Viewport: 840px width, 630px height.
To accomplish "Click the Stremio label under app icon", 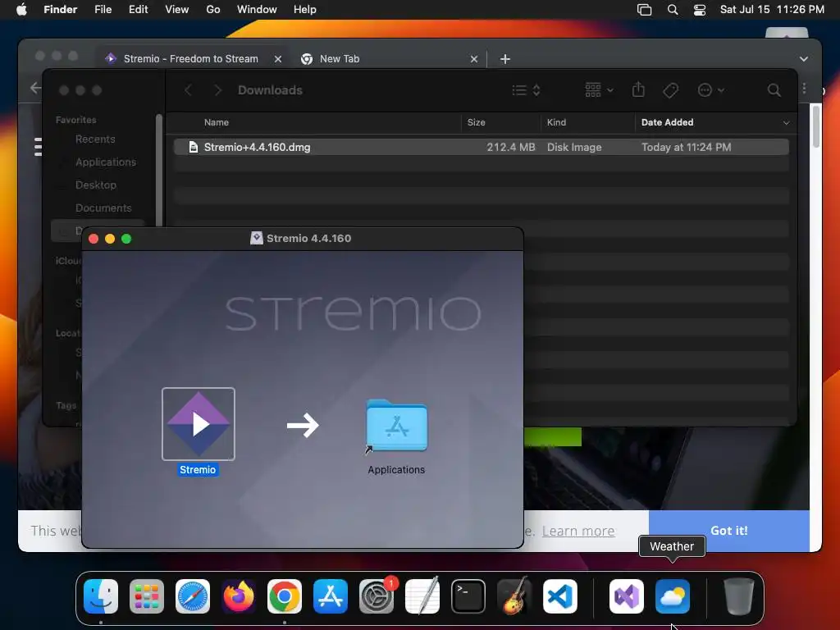I will pyautogui.click(x=198, y=470).
